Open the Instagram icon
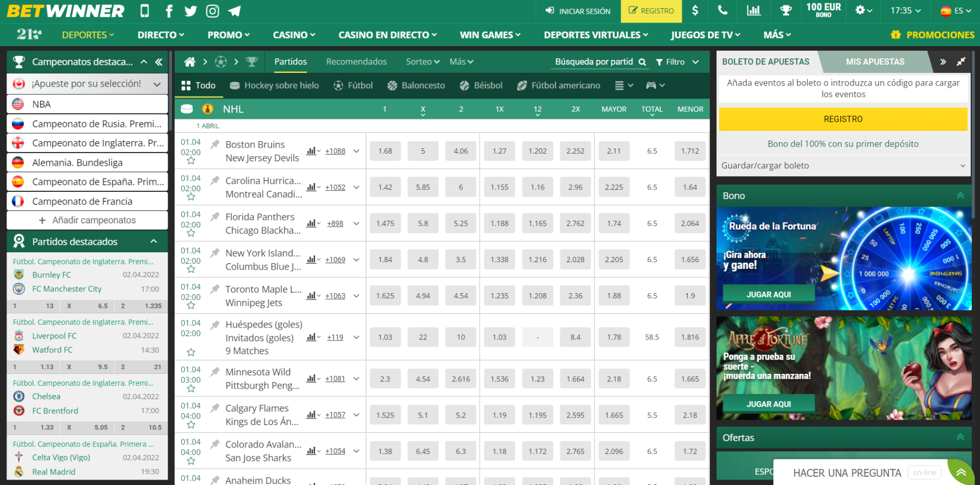The image size is (980, 485). (x=213, y=11)
